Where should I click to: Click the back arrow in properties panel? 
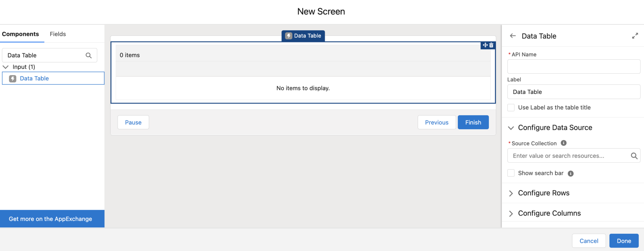click(513, 36)
